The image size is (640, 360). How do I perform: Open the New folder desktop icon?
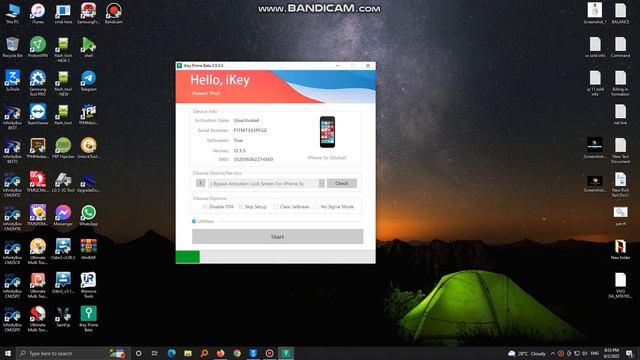620,249
